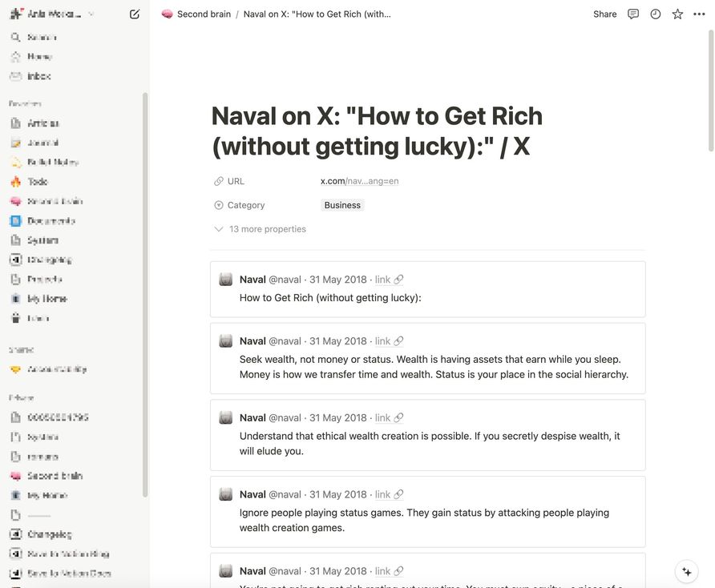View page update history via clock icon
The width and height of the screenshot is (715, 588).
pyautogui.click(x=653, y=12)
